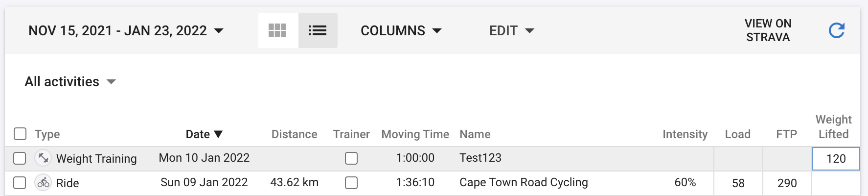868x196 pixels.
Task: Select the Weight Training row checkbox
Action: pyautogui.click(x=20, y=158)
